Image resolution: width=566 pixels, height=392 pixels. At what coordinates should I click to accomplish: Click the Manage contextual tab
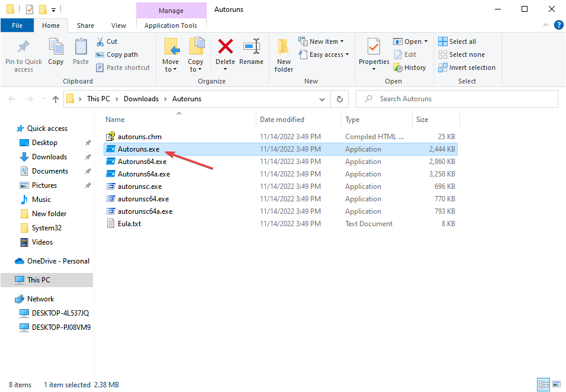click(171, 11)
